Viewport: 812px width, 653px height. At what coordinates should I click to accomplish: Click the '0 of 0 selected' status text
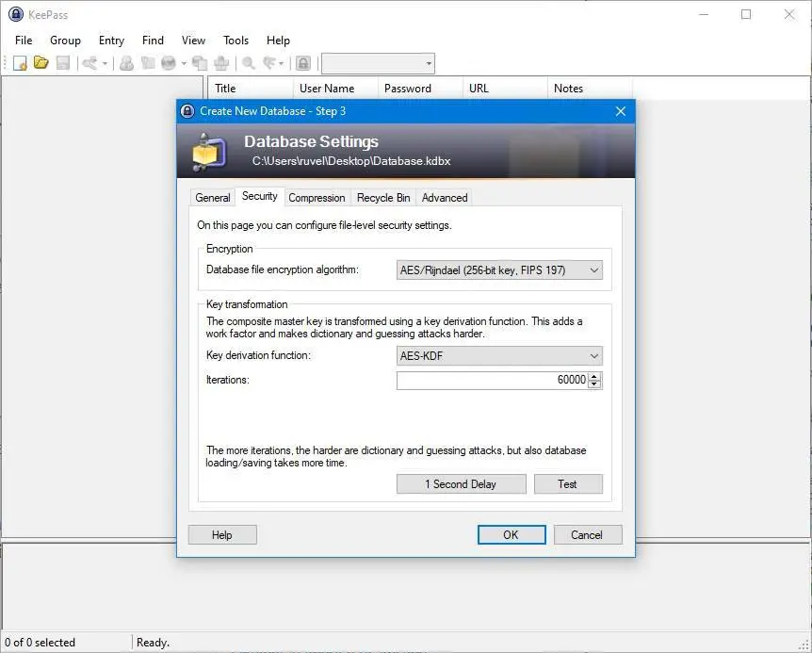40,643
